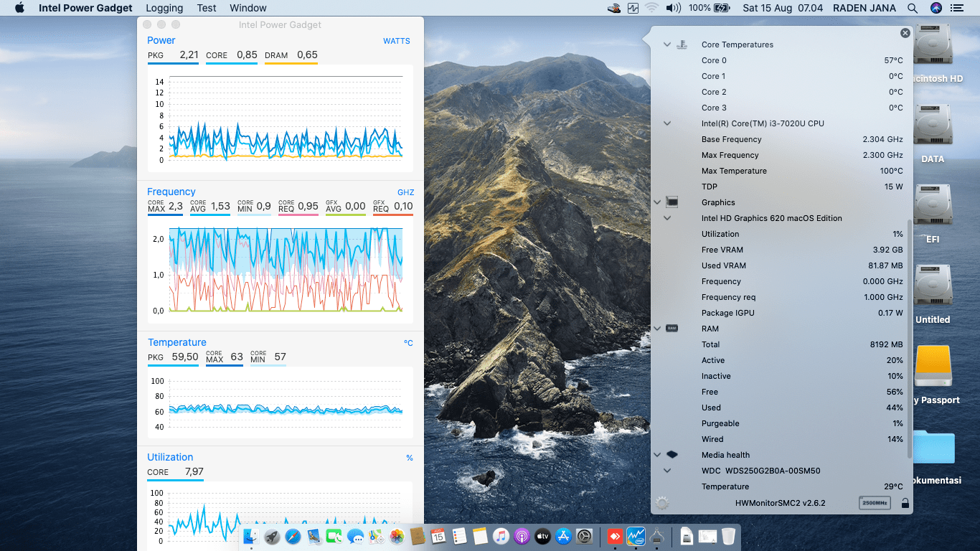The width and height of the screenshot is (980, 551).
Task: Collapse the Media health section
Action: coord(657,455)
